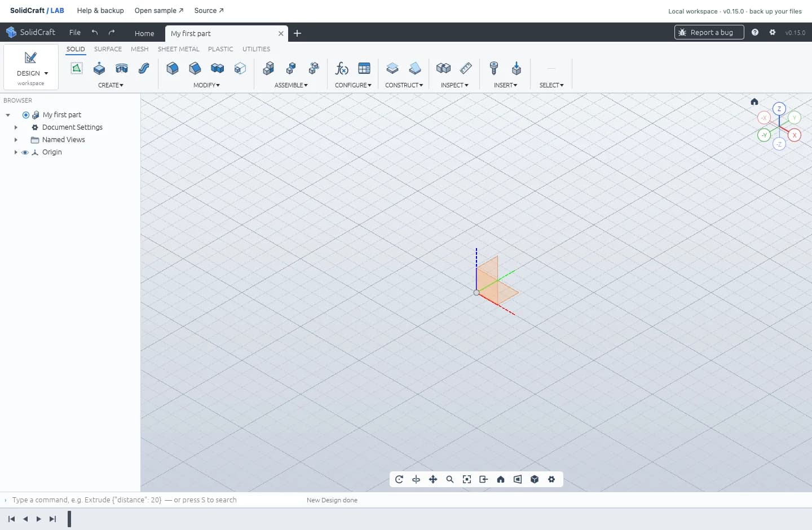Select the Zoom magnifier in navigation bar
812x530 pixels.
[x=450, y=479]
